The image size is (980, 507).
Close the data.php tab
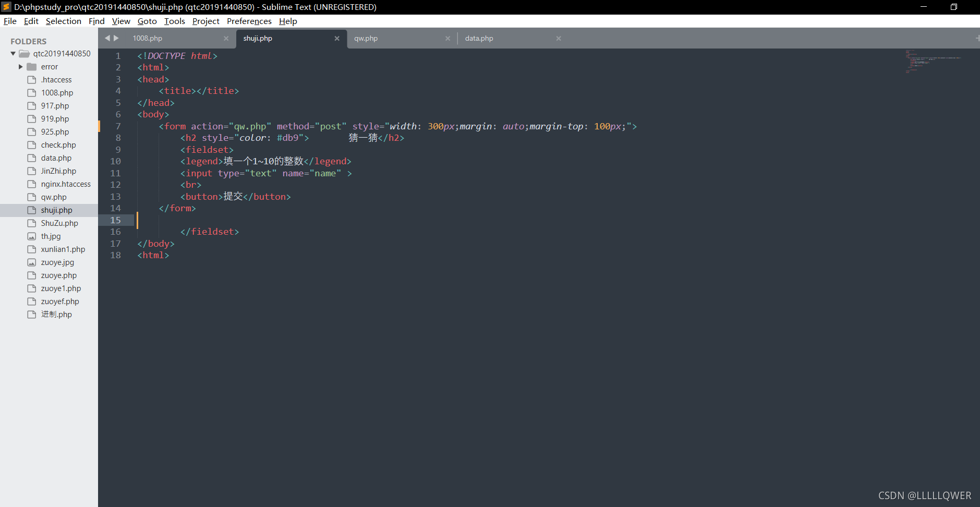[559, 38]
